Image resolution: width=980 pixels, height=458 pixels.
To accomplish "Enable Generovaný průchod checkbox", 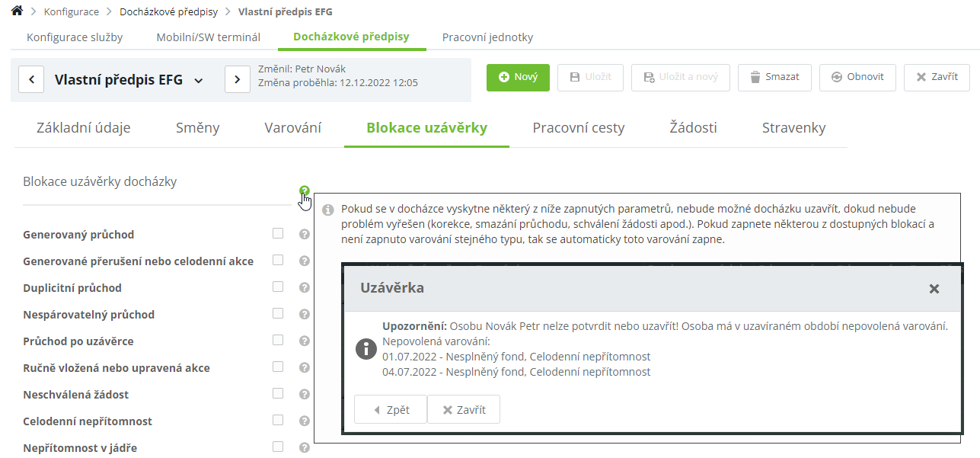I will [x=278, y=233].
